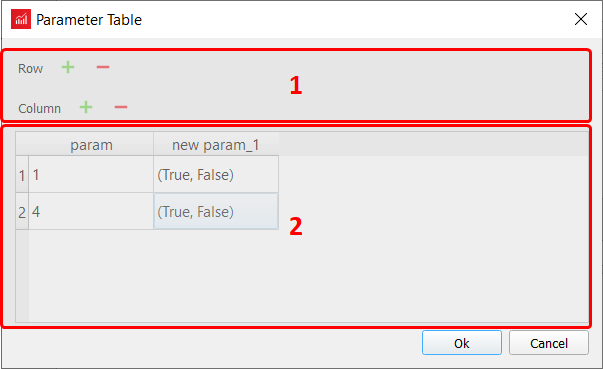The height and width of the screenshot is (369, 603).
Task: Click the param cell containing 1
Action: pos(91,175)
